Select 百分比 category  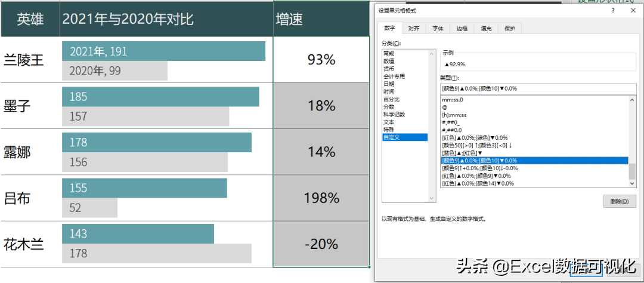point(404,99)
